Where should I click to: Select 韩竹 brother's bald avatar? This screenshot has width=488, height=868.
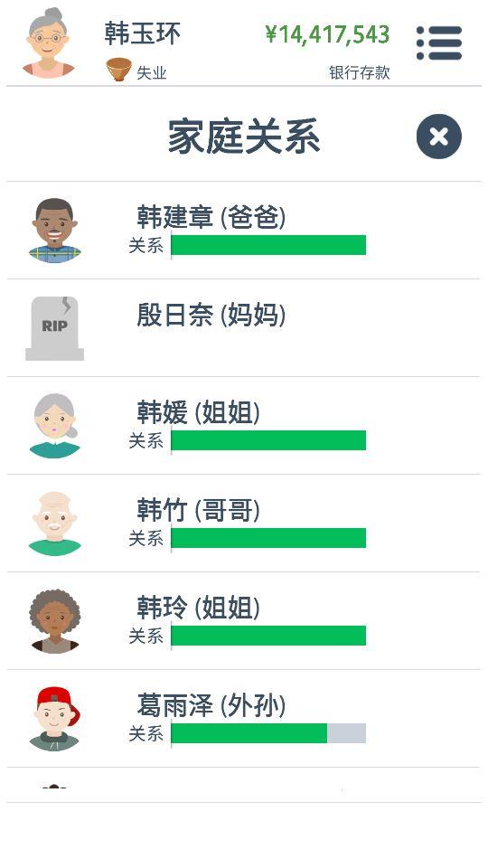pyautogui.click(x=55, y=524)
